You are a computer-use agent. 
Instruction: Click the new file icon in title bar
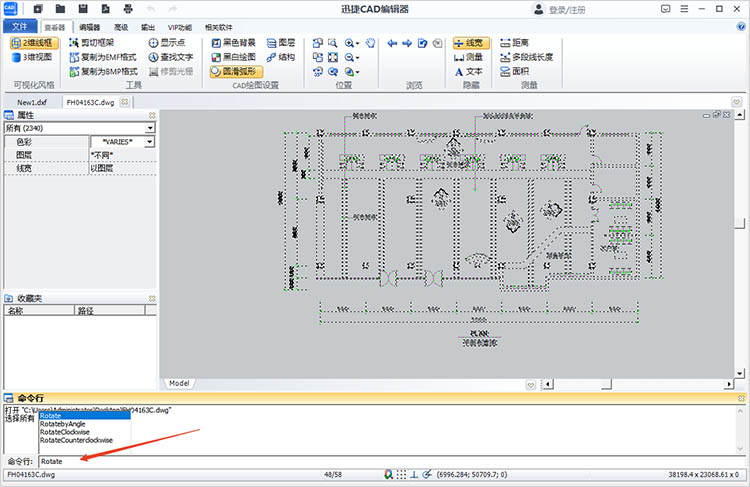click(x=38, y=9)
